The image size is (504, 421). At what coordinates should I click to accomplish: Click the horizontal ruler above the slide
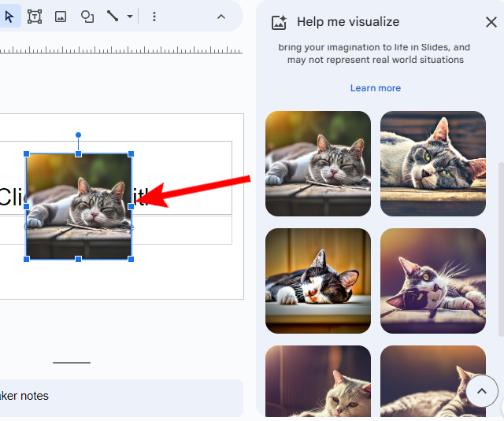121,50
